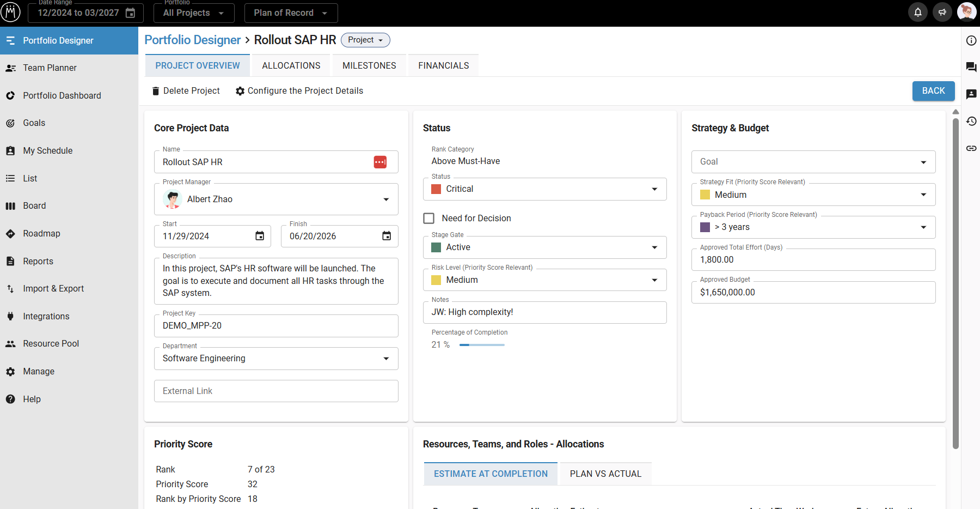Viewport: 980px width, 509px height.
Task: Click the purple Payback Period color swatch
Action: (705, 227)
